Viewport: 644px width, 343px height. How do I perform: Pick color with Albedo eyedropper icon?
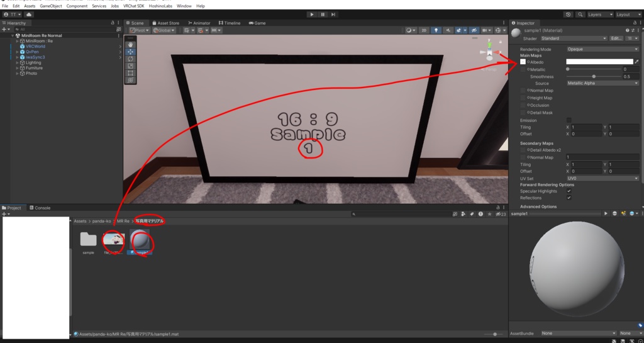[x=636, y=62]
